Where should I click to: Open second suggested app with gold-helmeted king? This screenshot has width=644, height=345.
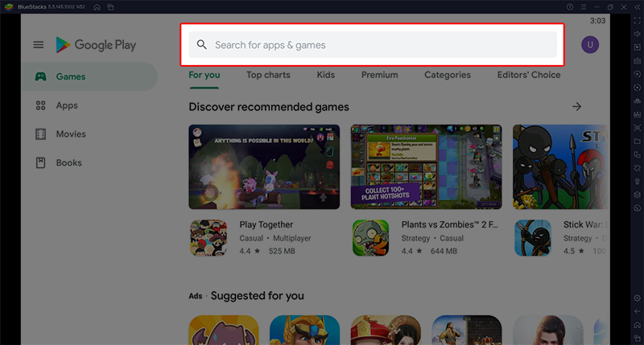coord(304,331)
